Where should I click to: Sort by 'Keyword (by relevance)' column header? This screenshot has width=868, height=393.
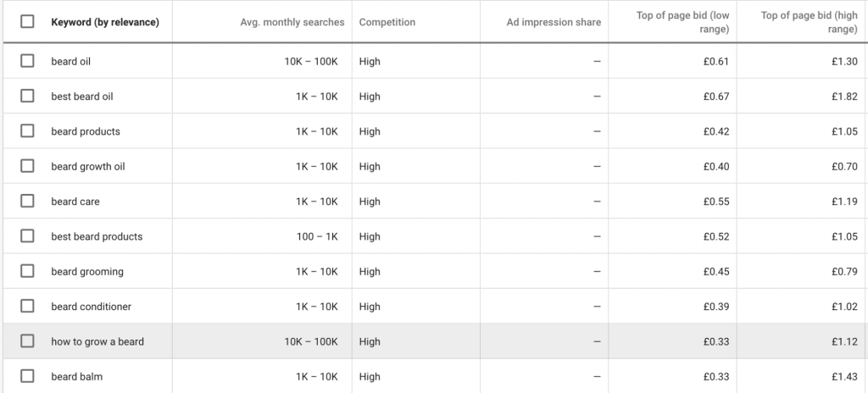coord(105,22)
